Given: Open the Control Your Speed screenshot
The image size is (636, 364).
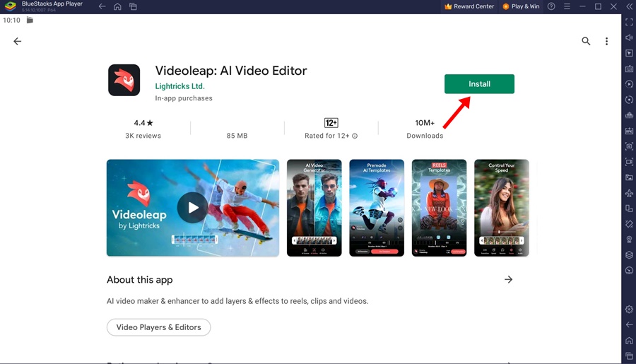Looking at the screenshot, I should tap(501, 208).
